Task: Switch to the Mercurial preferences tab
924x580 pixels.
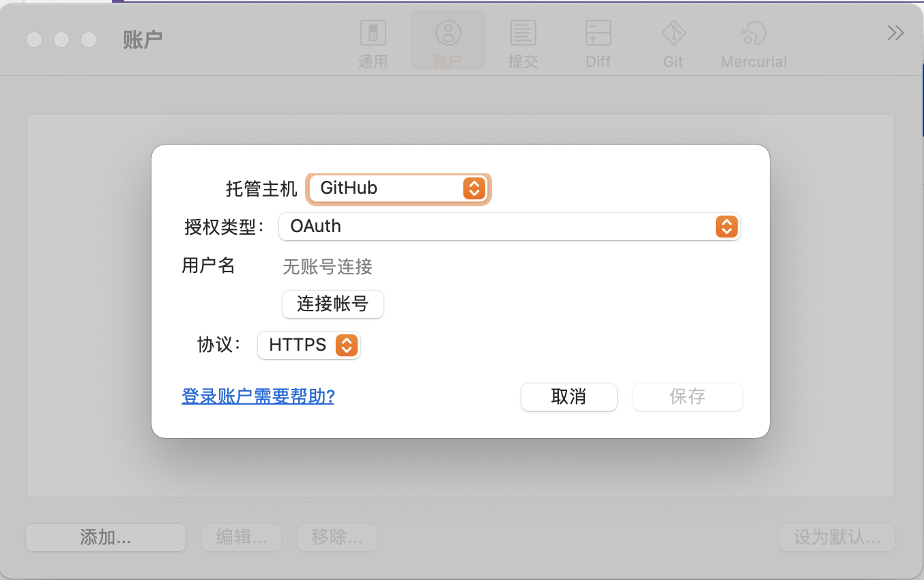Action: click(753, 44)
